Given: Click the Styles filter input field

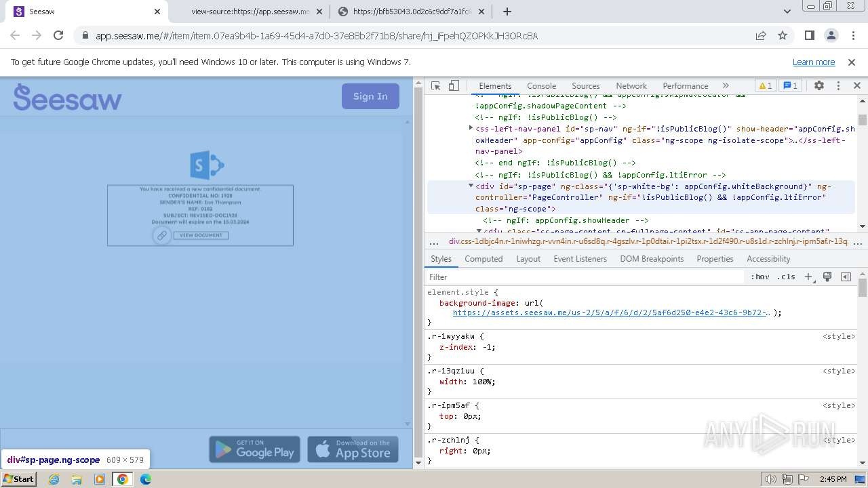Looking at the screenshot, I should click(585, 277).
